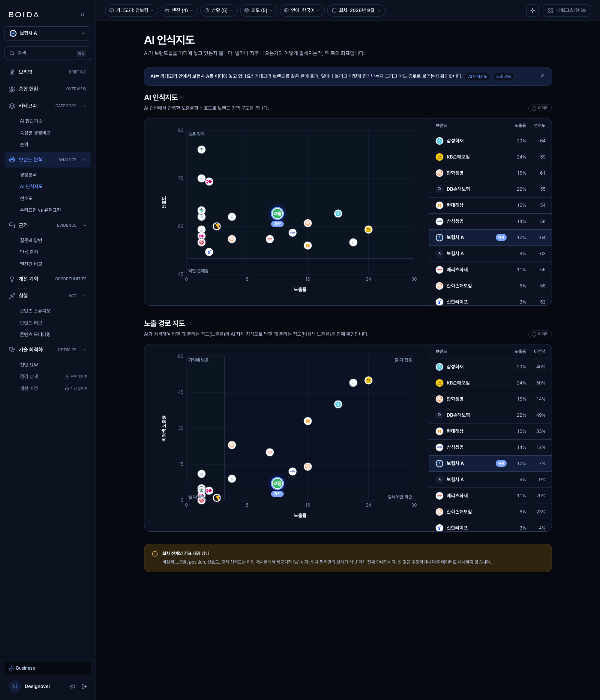Viewport: 600px width, 700px height.
Task: Open 질문과 답변 under 근거
Action: coord(31,240)
